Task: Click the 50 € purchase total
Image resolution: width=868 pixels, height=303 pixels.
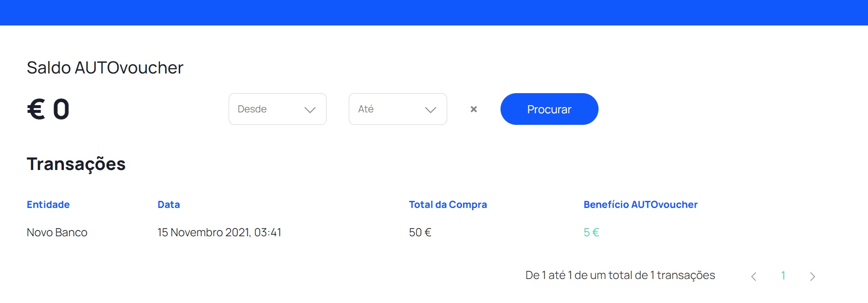Action: click(x=420, y=232)
